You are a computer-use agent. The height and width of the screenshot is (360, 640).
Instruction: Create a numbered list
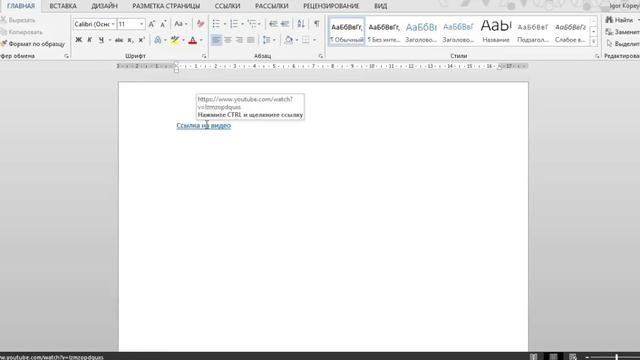tap(234, 24)
